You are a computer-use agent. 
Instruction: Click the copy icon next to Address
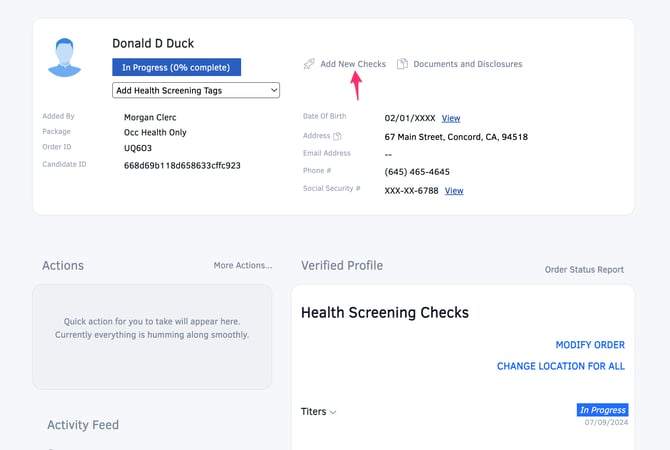click(x=337, y=137)
